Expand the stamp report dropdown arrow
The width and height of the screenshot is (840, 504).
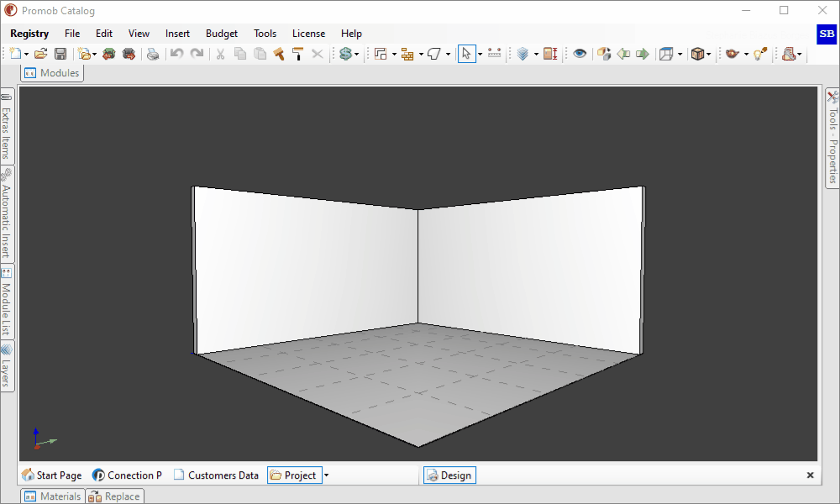point(800,54)
